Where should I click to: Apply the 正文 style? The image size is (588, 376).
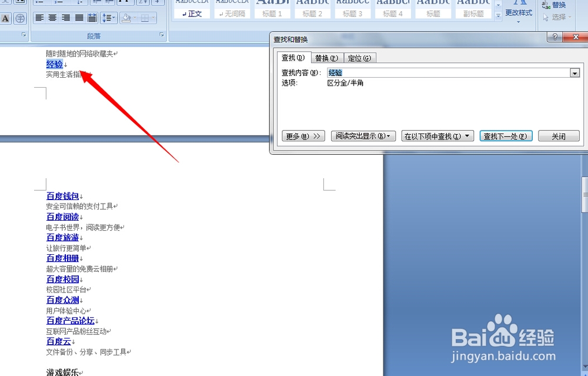192,9
